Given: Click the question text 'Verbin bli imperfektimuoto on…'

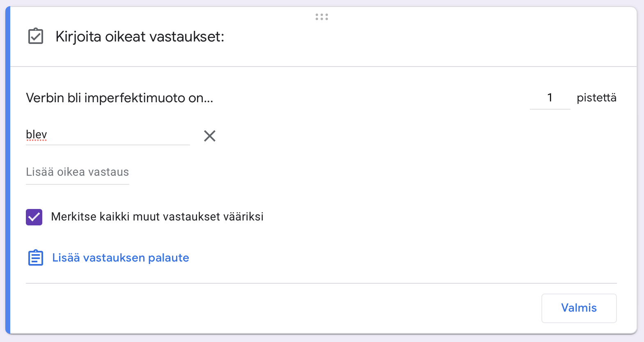Looking at the screenshot, I should coord(119,98).
